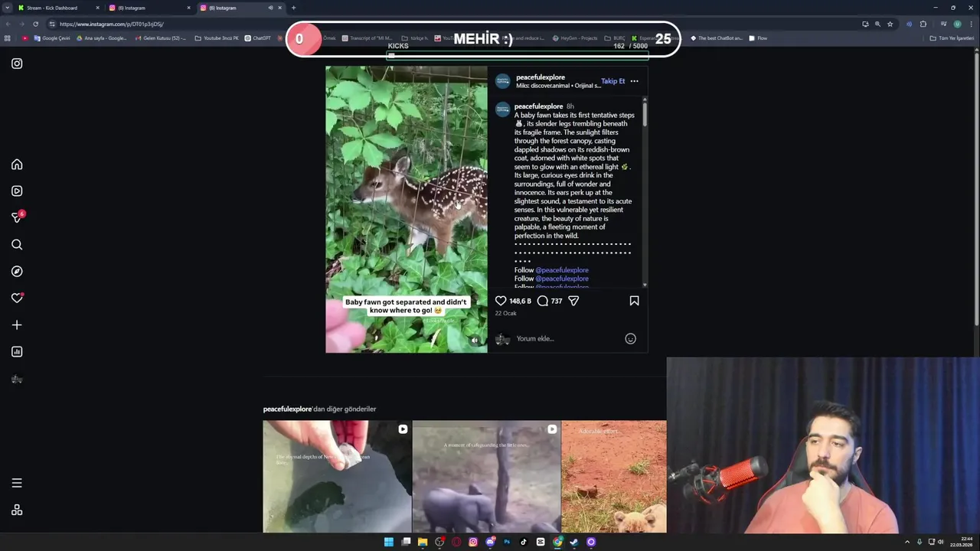Open Messages with the red badge
The height and width of the screenshot is (551, 980).
pos(18,217)
